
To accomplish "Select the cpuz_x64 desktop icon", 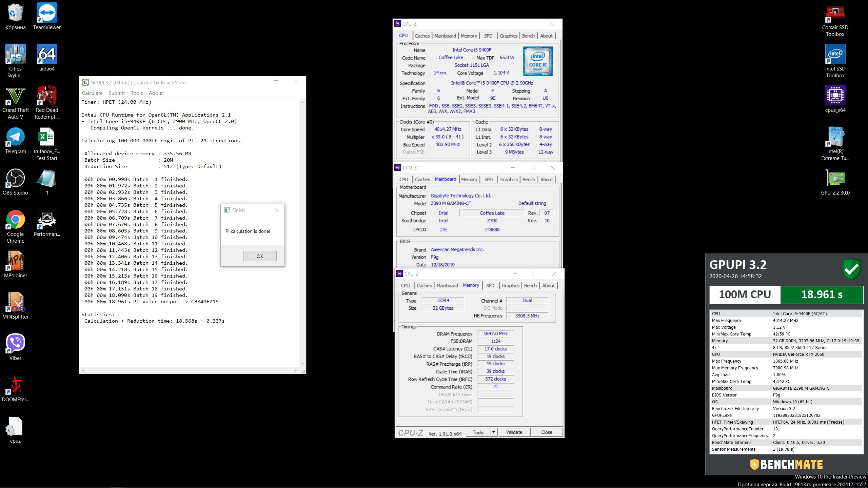I will [x=835, y=99].
